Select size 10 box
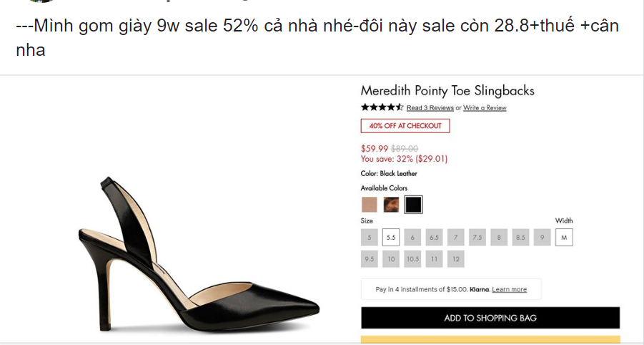 pos(391,259)
